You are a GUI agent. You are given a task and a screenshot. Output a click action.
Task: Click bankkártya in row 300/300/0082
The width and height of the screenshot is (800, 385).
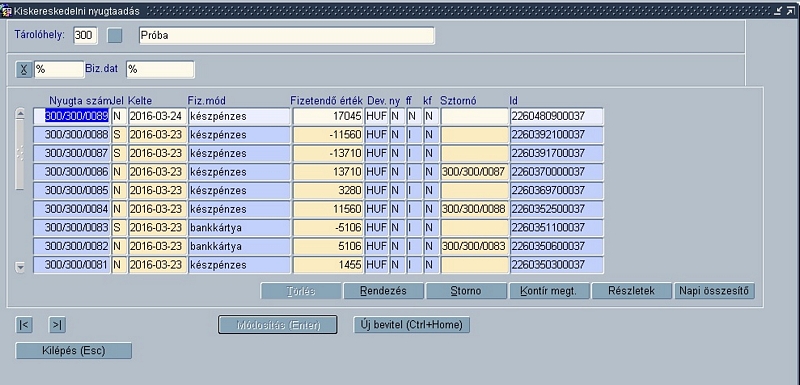(239, 246)
